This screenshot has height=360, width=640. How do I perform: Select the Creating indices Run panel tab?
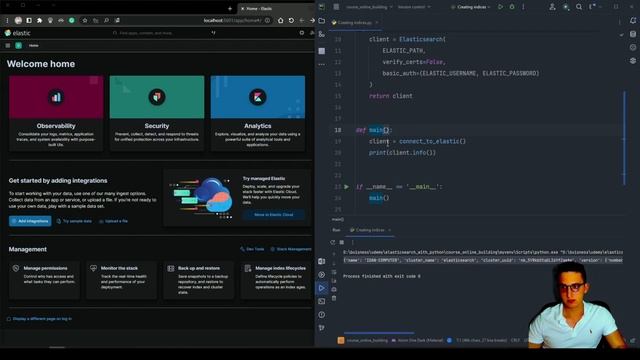(x=370, y=230)
